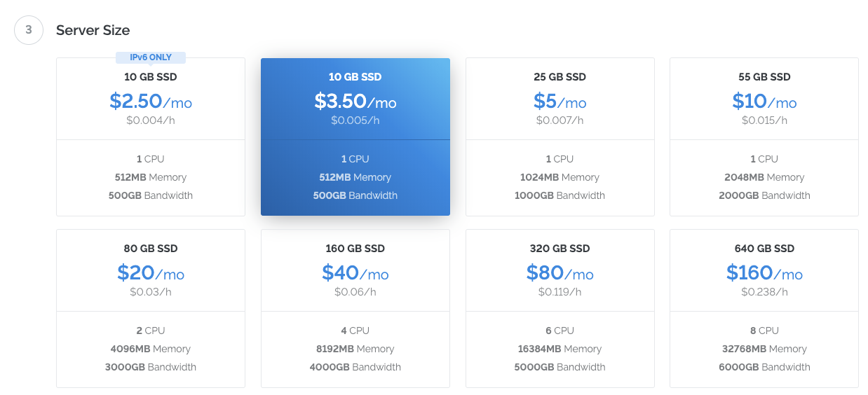Click the 32768MB Memory text
Viewport: 868px width, 395px height.
[x=764, y=349]
